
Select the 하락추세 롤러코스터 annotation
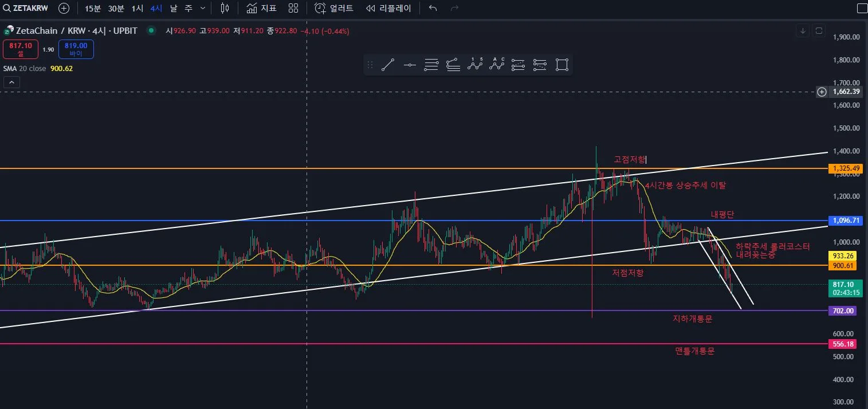click(773, 250)
